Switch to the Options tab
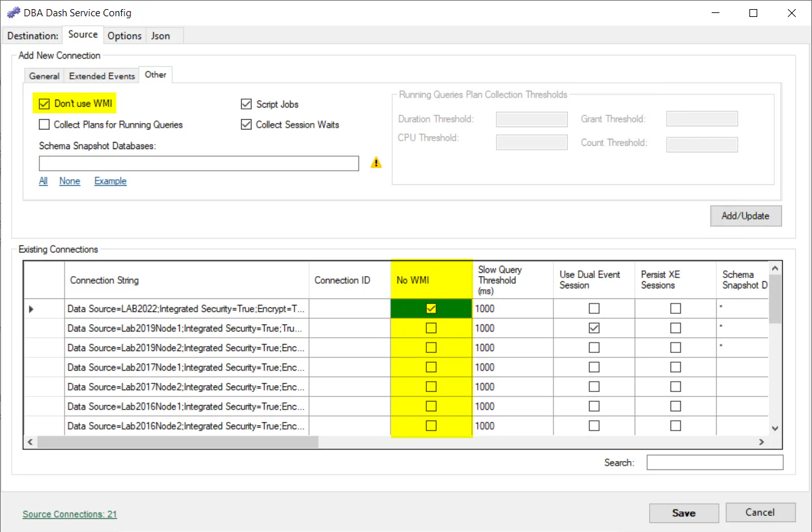812x532 pixels. click(x=124, y=36)
